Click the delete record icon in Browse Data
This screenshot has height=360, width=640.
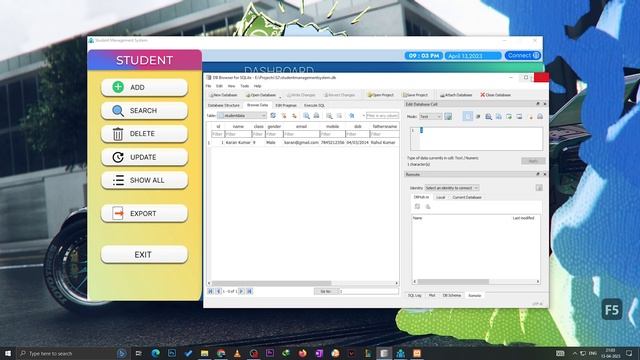[x=339, y=116]
